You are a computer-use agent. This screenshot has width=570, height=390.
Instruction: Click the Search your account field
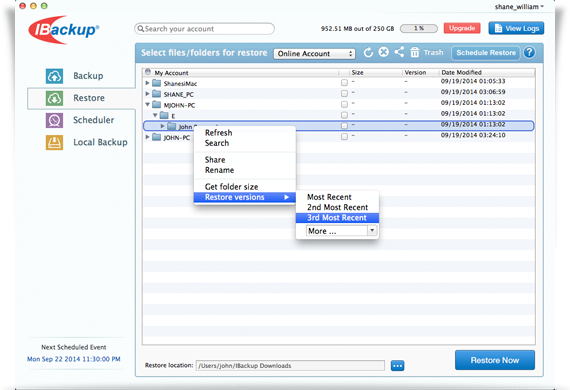tap(204, 29)
